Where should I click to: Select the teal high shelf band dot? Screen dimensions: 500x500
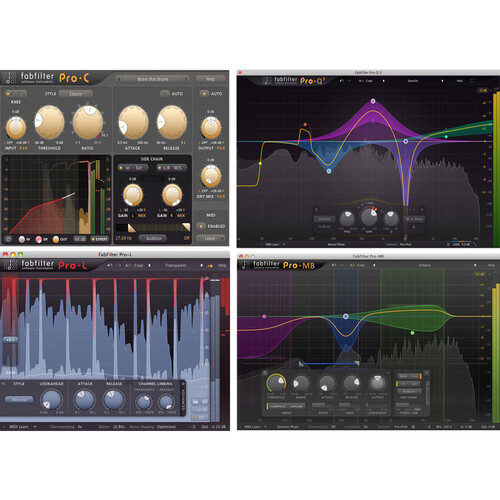click(446, 137)
